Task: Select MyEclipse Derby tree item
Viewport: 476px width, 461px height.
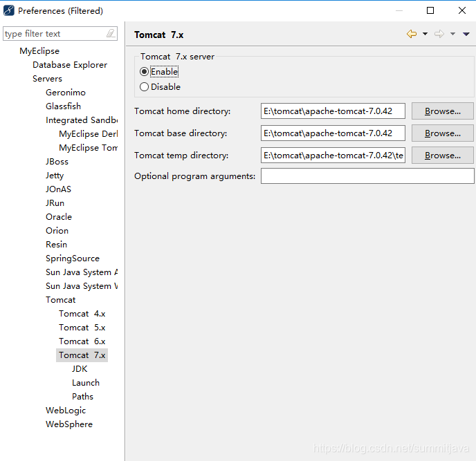Action: (x=89, y=134)
